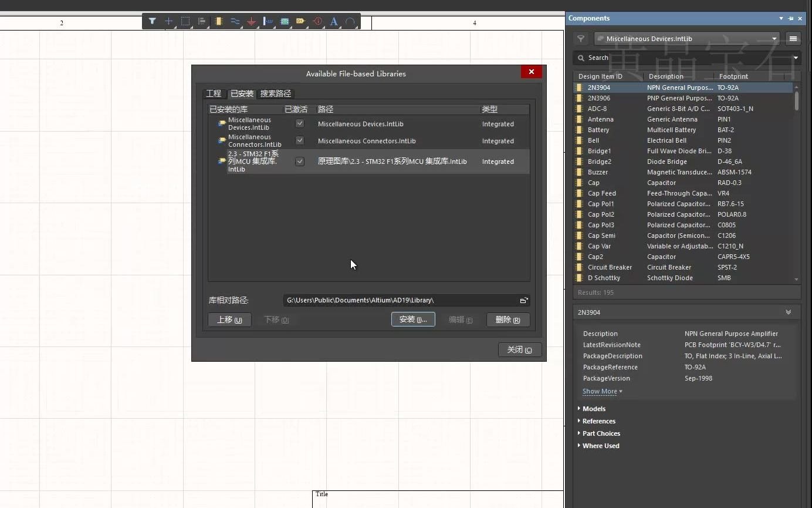
Task: Click the D1 Place Port icon
Action: pyautogui.click(x=301, y=21)
